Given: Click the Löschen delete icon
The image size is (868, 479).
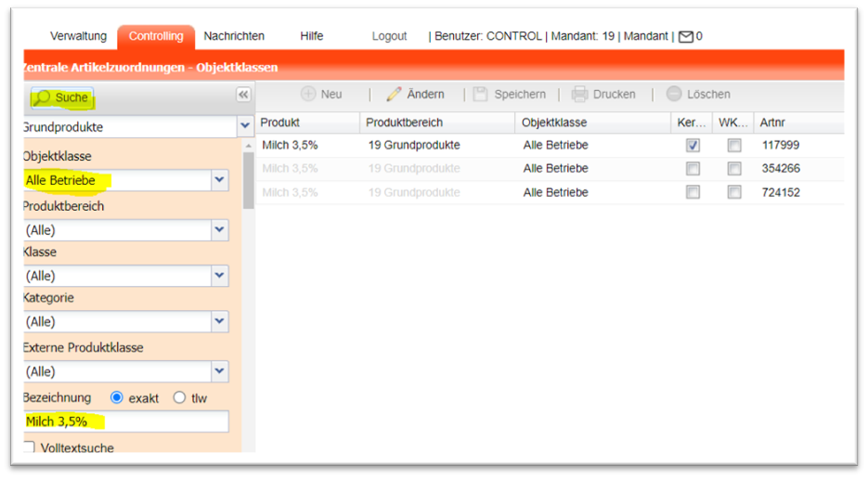Looking at the screenshot, I should pos(674,94).
